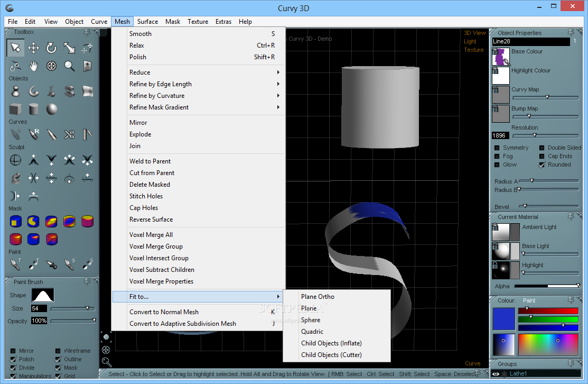Select Sphere in Fit to submenu
Image resolution: width=588 pixels, height=384 pixels.
[337, 320]
